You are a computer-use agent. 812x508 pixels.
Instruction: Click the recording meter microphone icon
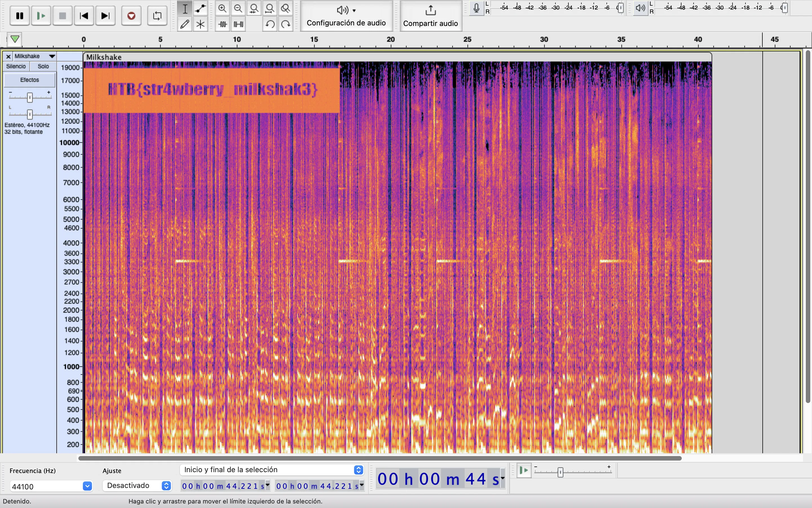pyautogui.click(x=476, y=8)
